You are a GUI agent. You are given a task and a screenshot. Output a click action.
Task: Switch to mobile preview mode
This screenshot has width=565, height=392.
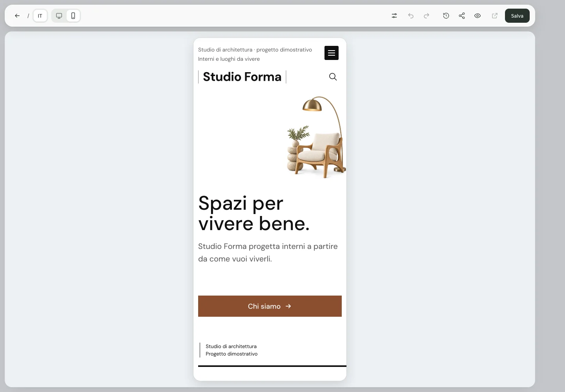click(x=73, y=16)
